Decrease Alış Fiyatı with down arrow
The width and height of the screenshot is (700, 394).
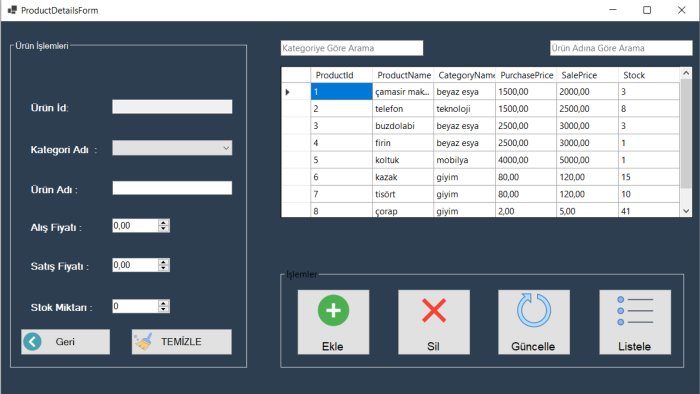(x=164, y=229)
